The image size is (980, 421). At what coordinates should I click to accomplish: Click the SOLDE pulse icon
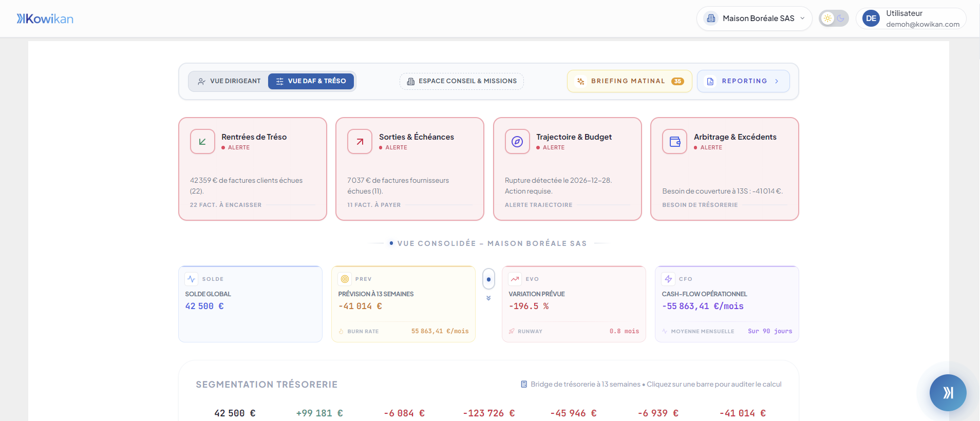click(191, 279)
